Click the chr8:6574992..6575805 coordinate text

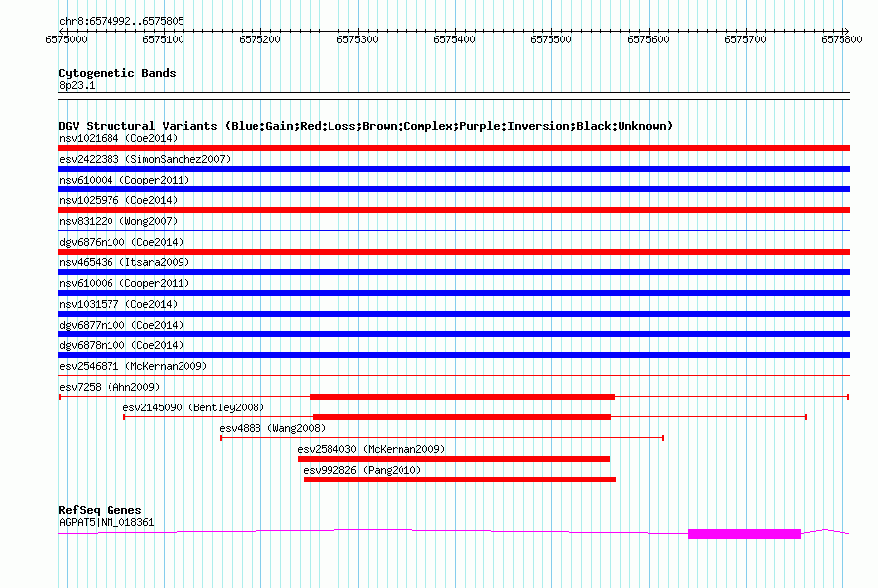(121, 22)
